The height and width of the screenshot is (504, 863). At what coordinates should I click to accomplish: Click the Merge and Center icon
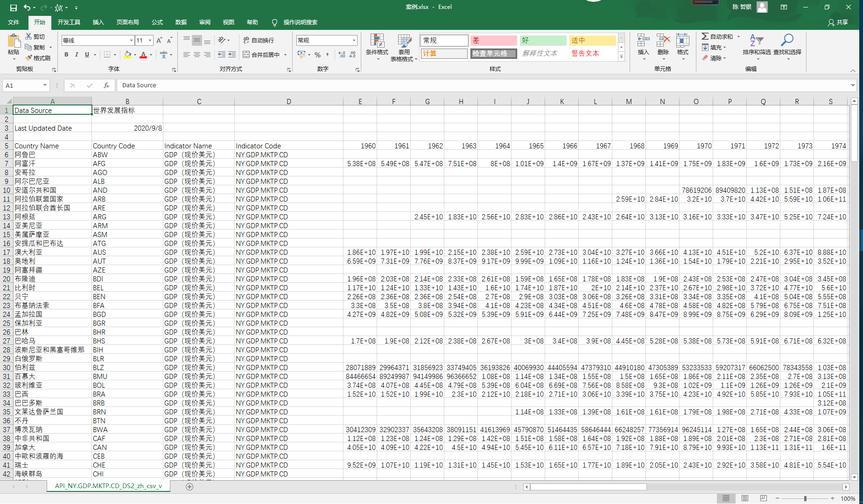tap(246, 55)
